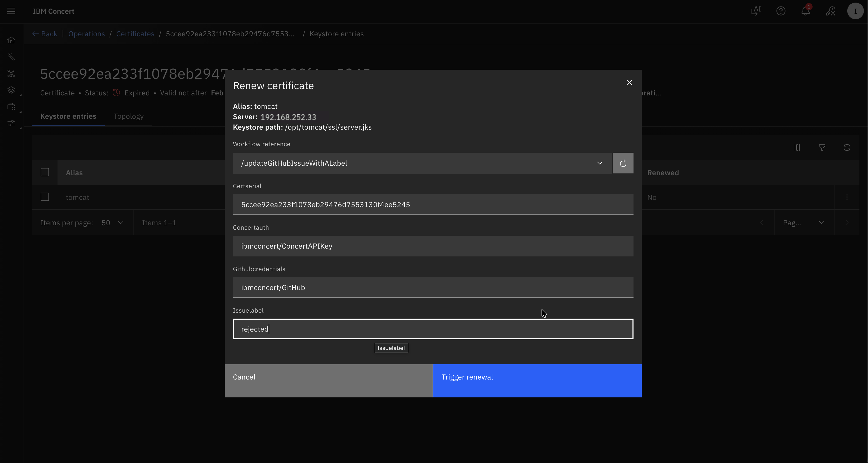This screenshot has width=868, height=463.
Task: Open the help question mark icon
Action: click(781, 11)
